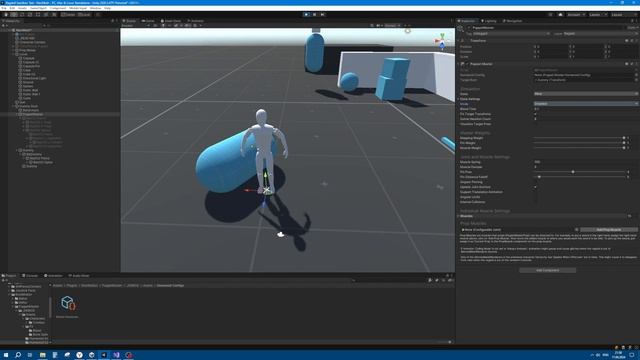This screenshot has height=360, width=640.
Task: Click the Step frame button
Action: pyautogui.click(x=322, y=14)
